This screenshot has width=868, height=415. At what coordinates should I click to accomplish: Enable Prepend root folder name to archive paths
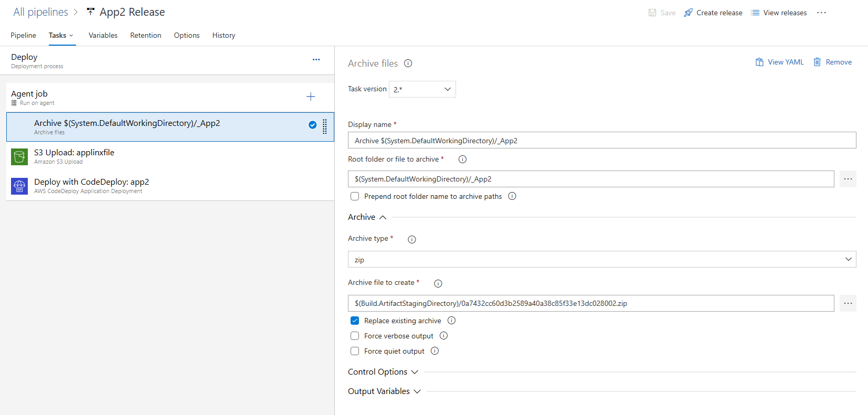click(355, 196)
